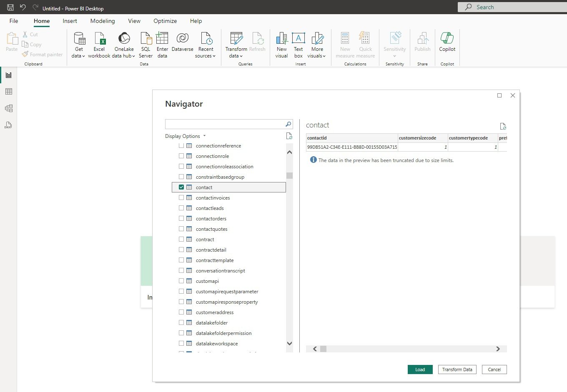
Task: Click the Undo arrow in title bar
Action: (23, 7)
